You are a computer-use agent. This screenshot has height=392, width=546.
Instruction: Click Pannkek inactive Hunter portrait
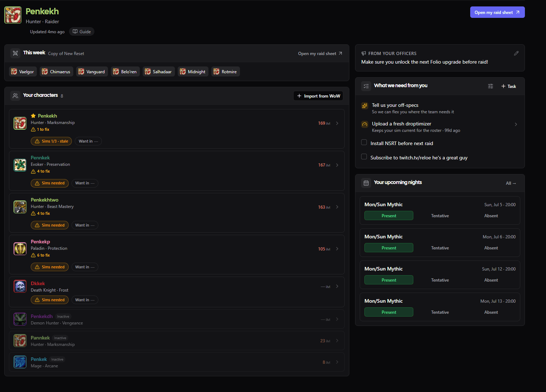point(20,341)
